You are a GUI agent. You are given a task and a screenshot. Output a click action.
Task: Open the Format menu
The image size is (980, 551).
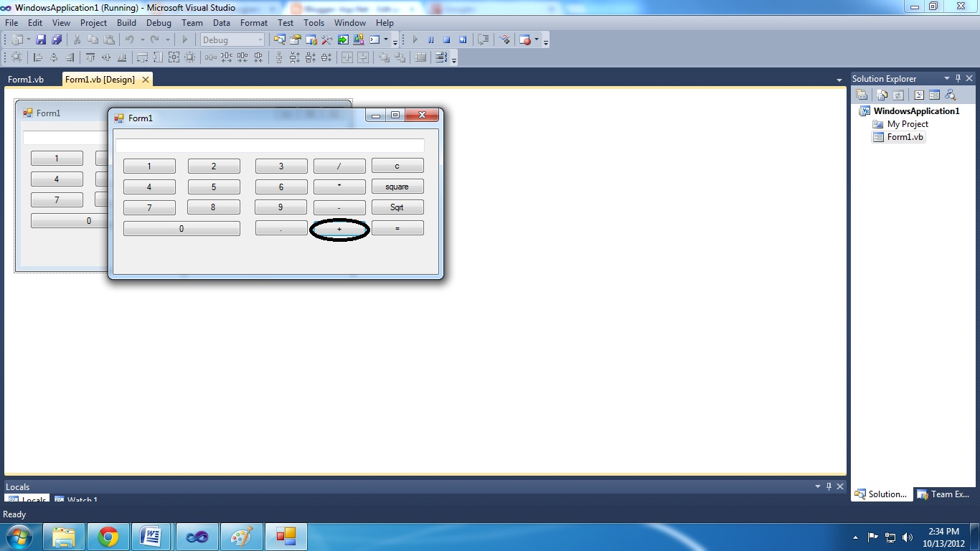point(253,22)
